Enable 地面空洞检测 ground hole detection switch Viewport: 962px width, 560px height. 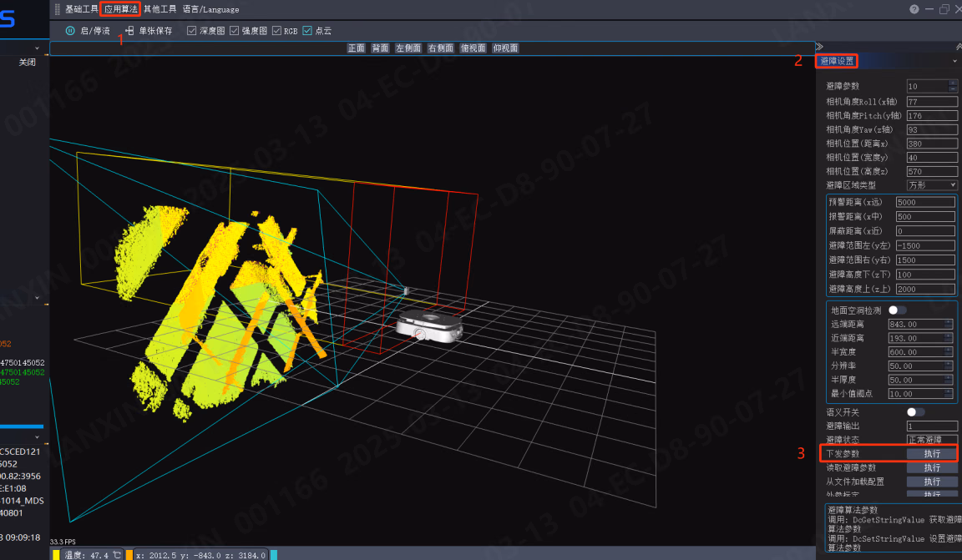(897, 310)
